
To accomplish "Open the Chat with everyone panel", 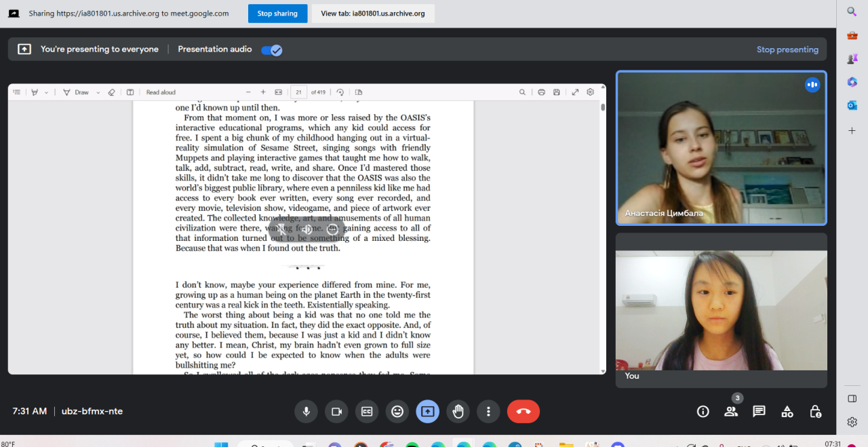I will tap(759, 411).
